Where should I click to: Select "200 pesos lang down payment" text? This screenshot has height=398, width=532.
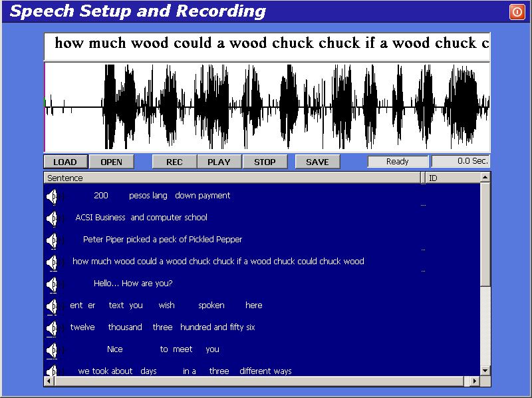(x=162, y=196)
